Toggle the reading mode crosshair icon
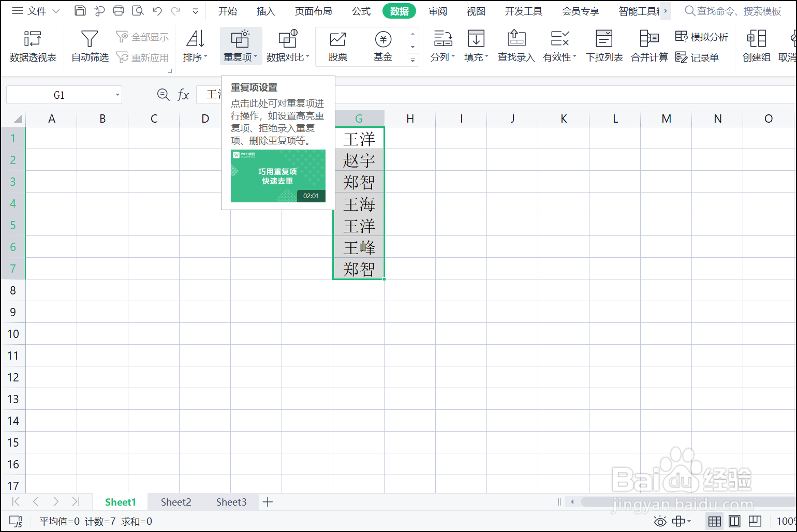The image size is (797, 532). (x=681, y=521)
